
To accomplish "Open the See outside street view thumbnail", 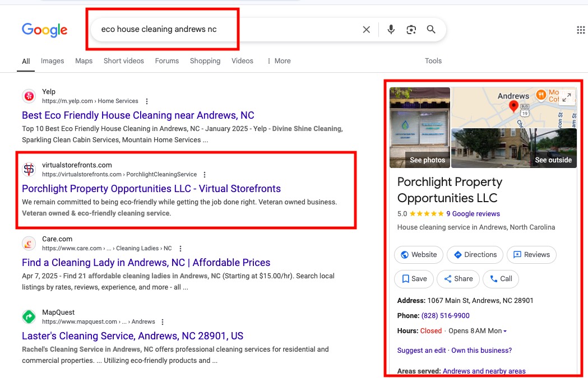I will click(x=514, y=148).
